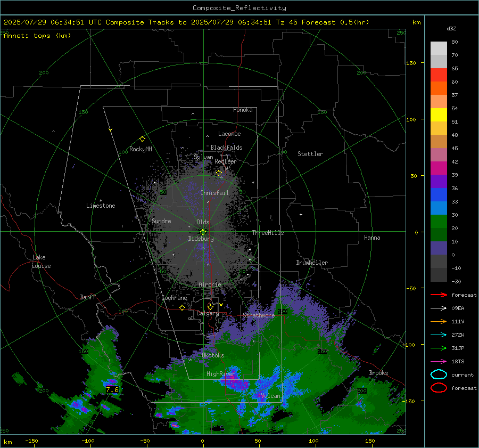The height and width of the screenshot is (448, 479).
Task: Click the HighRiver label
Action: pos(220,374)
